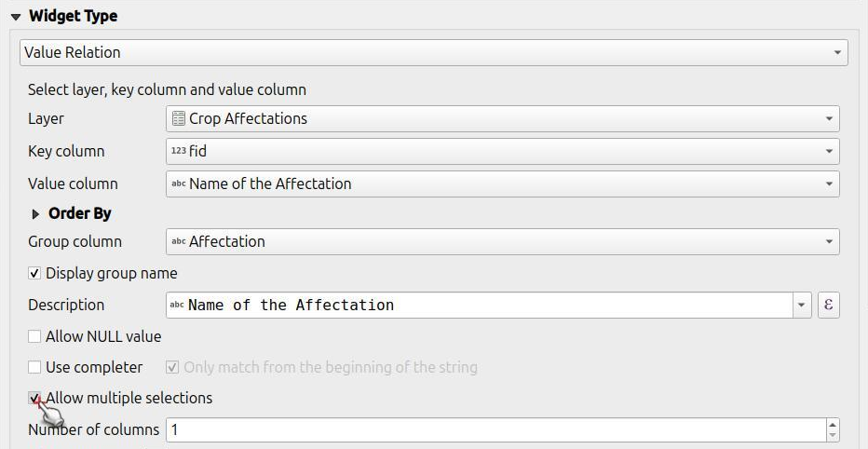The image size is (868, 449).
Task: Increase Number of columns with up arrow
Action: [x=832, y=425]
